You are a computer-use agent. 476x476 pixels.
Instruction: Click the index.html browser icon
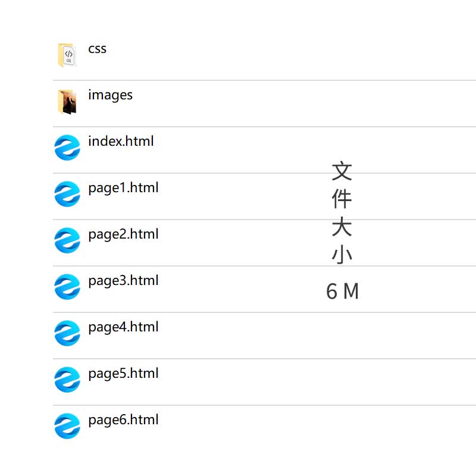coord(67,148)
